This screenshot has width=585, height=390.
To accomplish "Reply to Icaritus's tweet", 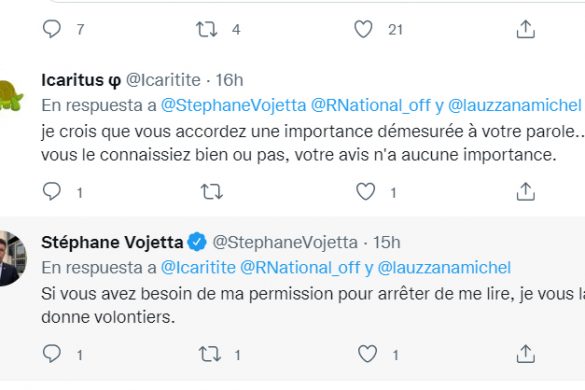I will 51,191.
